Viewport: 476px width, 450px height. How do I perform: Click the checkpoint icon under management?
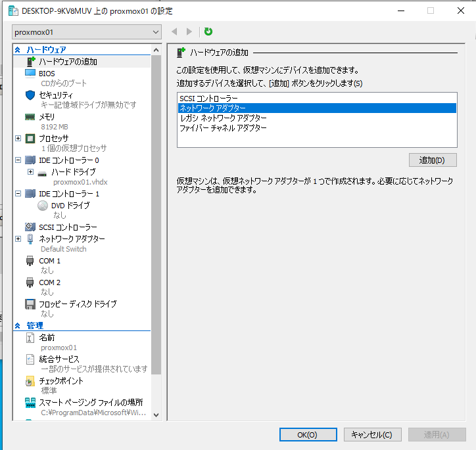coord(30,381)
